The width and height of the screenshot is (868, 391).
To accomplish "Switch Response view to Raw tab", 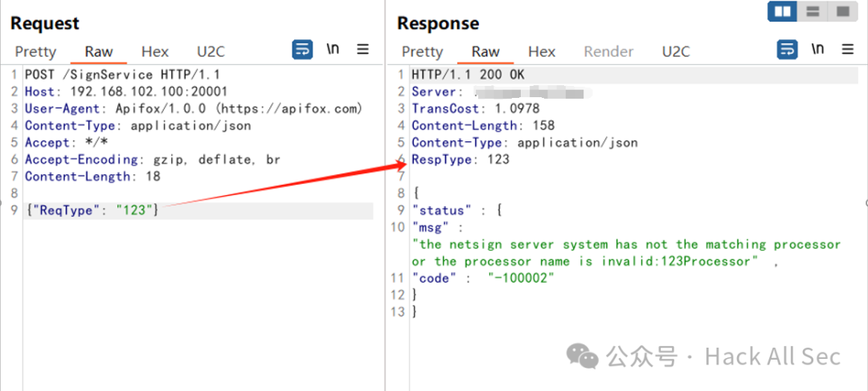I will 486,52.
